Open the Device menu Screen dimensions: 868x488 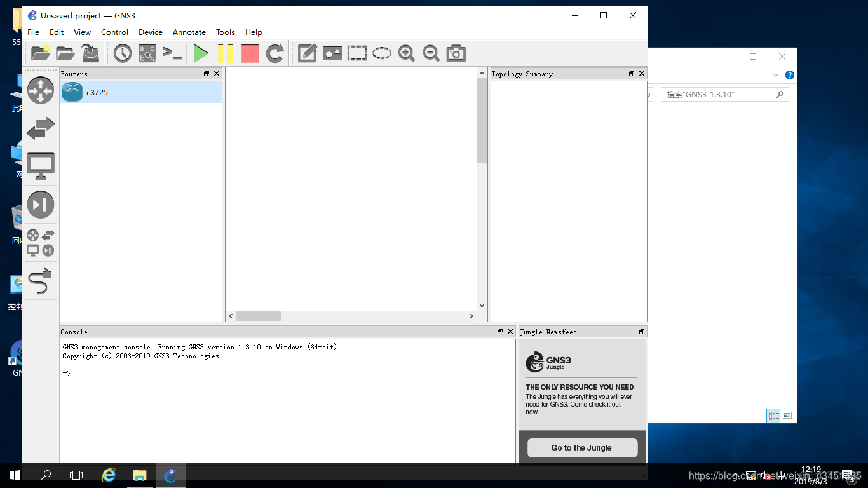[x=151, y=32]
